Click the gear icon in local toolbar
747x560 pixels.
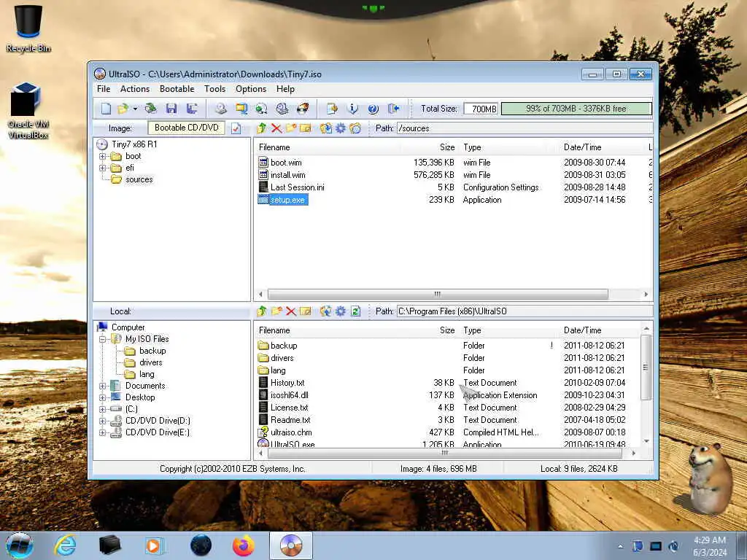(x=341, y=311)
